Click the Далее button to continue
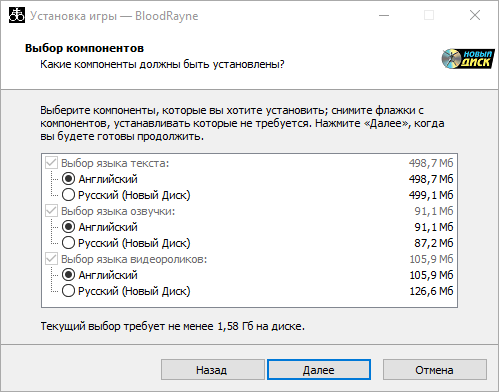Image resolution: width=499 pixels, height=392 pixels. [319, 370]
